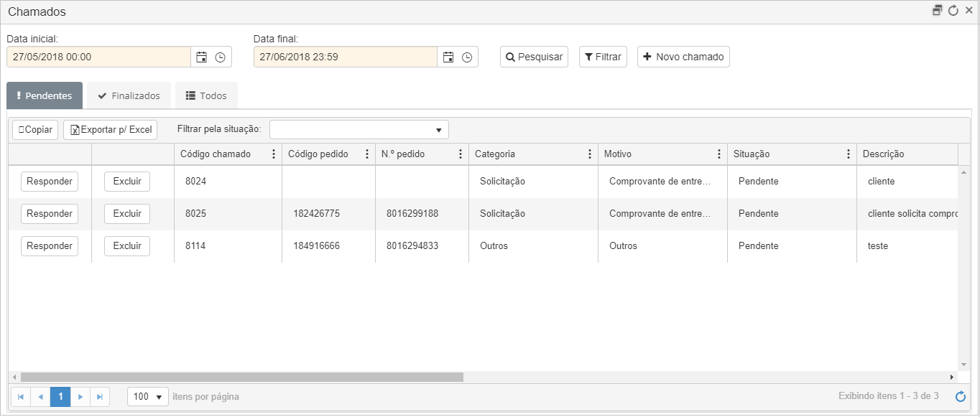Click the Pendente cell in row 8114
980x417 pixels.
792,246
